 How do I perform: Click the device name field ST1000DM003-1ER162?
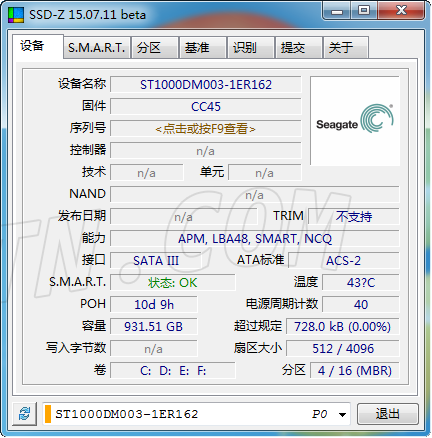(x=206, y=85)
